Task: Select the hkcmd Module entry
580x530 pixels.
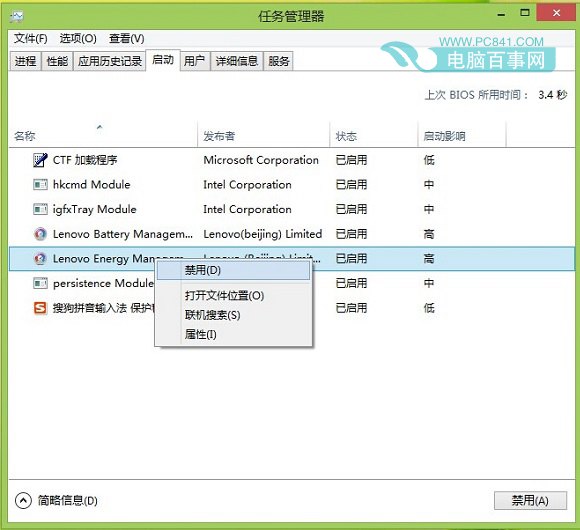Action: click(92, 185)
